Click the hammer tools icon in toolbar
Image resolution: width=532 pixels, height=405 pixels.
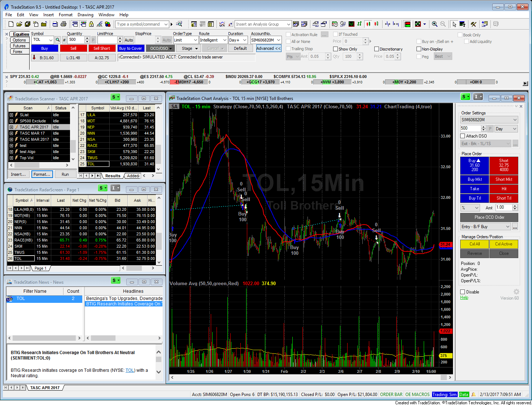point(474,24)
